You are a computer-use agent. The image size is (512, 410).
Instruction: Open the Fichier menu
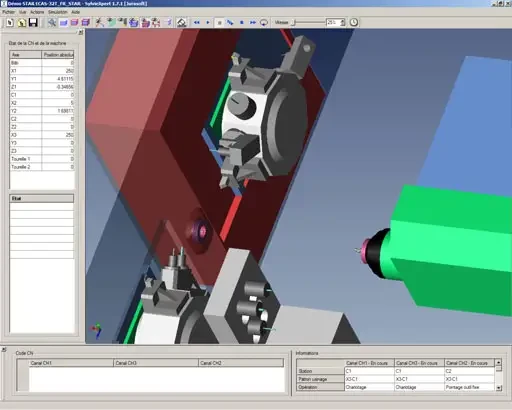click(9, 12)
